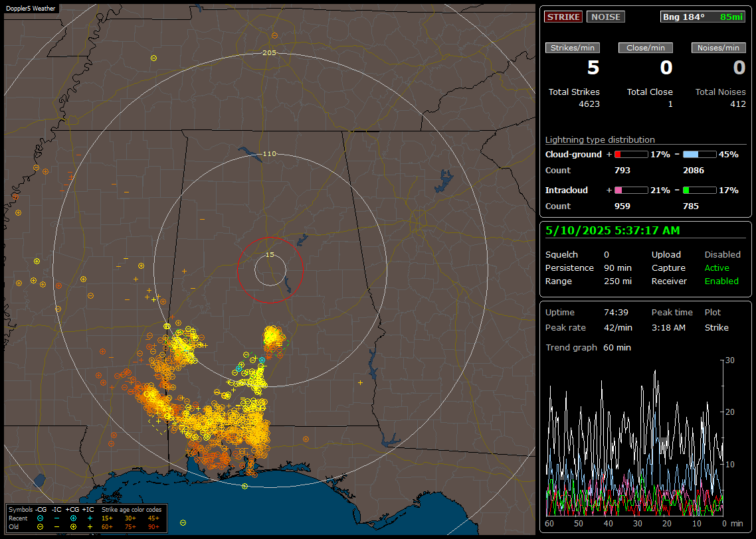
Task: Click the lone yellow strike marker in the Gulf
Action: (x=183, y=522)
